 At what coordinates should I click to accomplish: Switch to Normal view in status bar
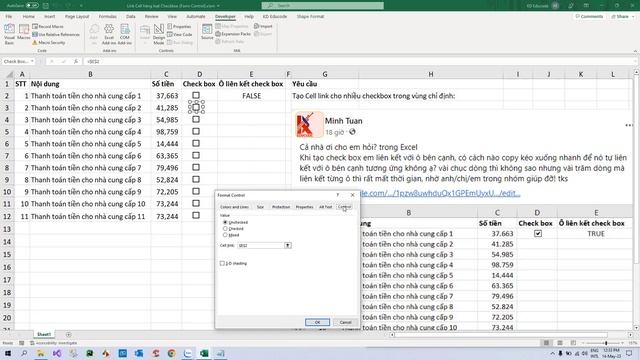546,343
